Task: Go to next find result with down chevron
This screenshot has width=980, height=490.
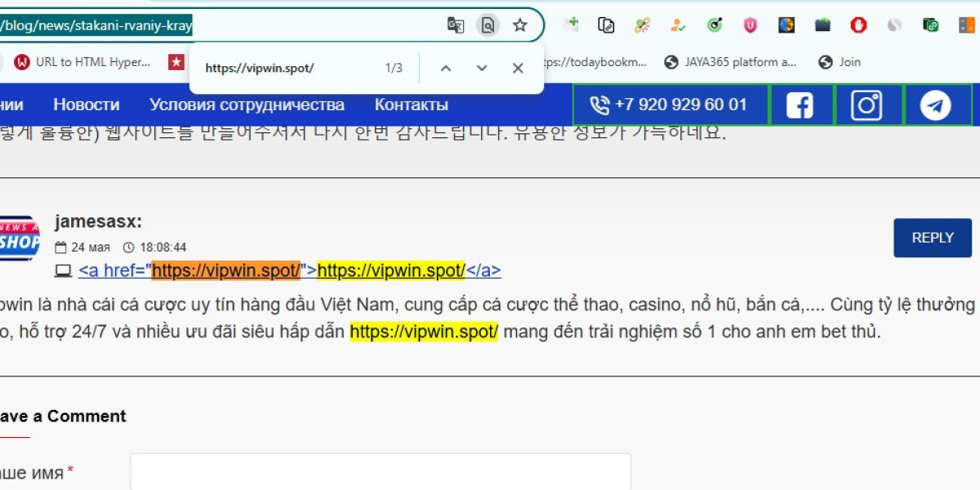Action: 482,69
